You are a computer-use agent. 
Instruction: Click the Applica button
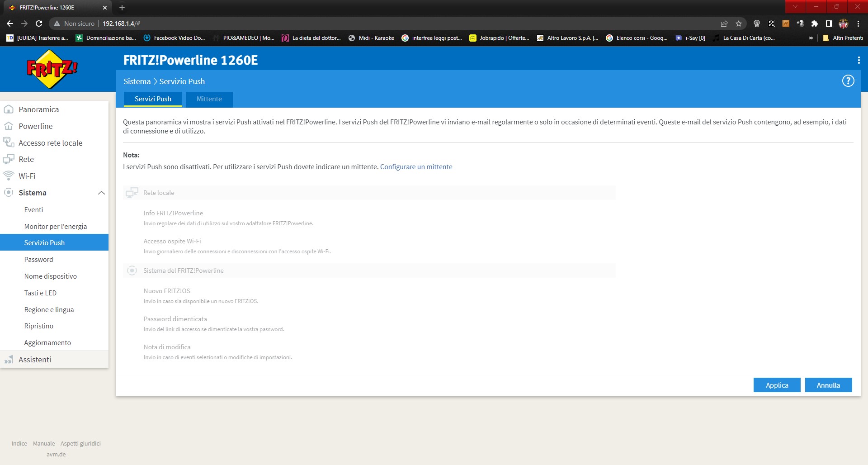[x=777, y=385]
